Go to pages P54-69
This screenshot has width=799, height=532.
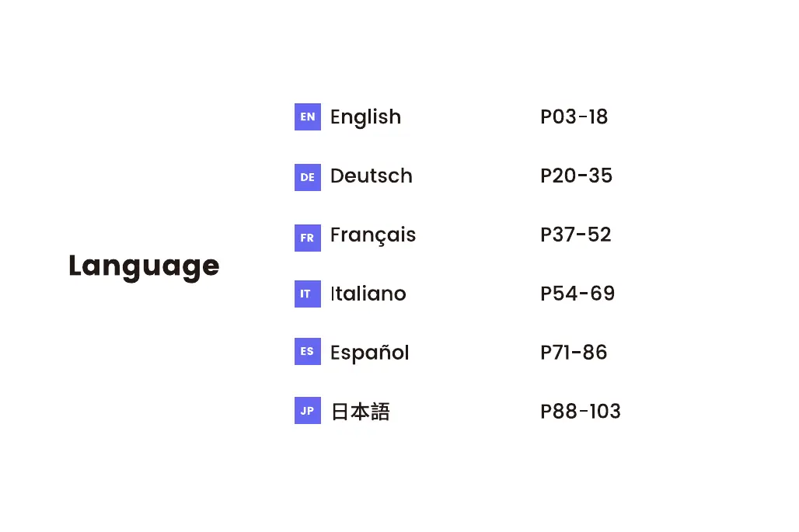(x=577, y=294)
